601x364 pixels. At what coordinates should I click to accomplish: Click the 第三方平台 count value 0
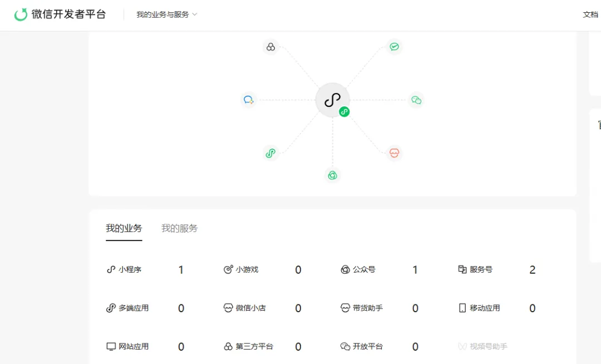(x=298, y=347)
